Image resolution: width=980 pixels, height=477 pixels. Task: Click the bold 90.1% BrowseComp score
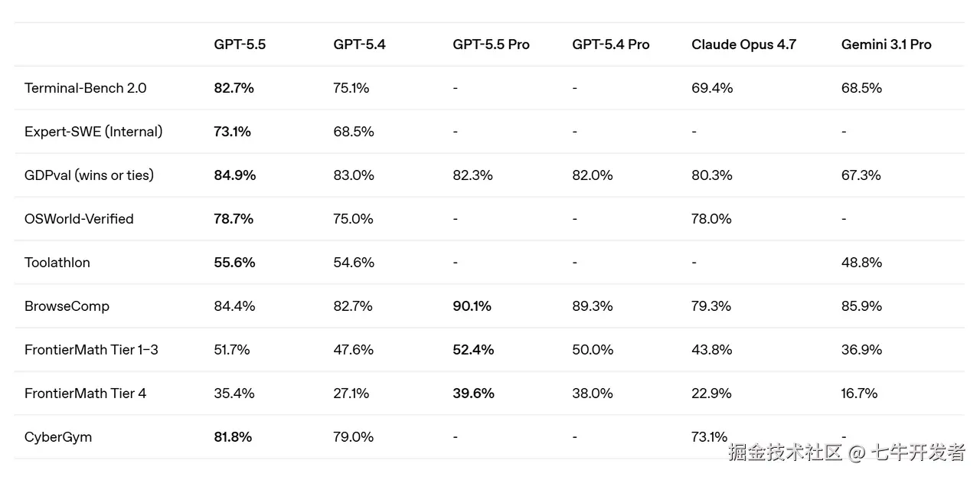point(472,306)
